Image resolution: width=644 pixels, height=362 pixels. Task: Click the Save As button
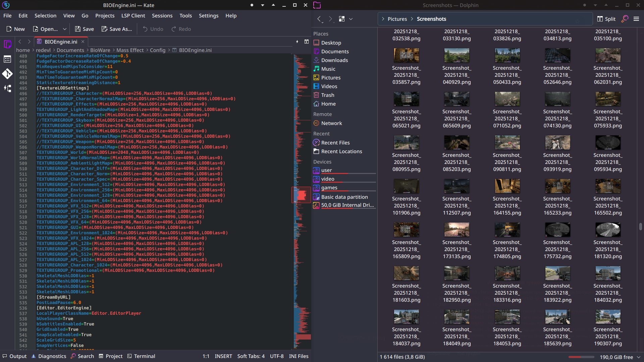pos(117,29)
